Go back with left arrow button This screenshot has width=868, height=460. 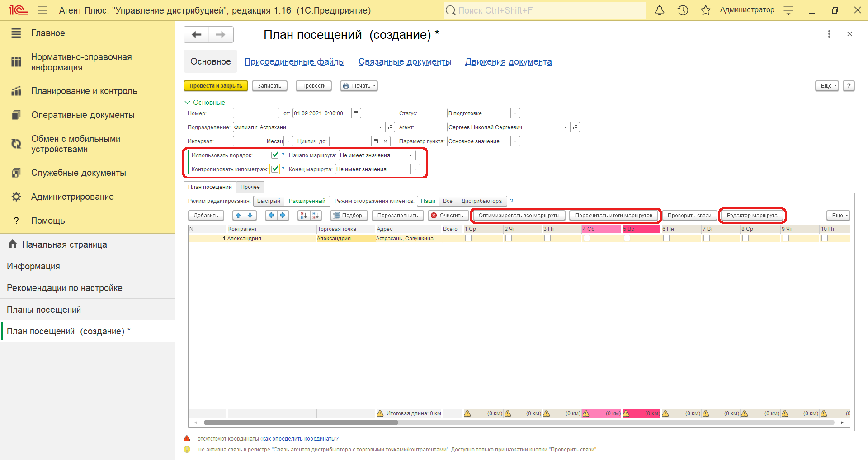196,34
